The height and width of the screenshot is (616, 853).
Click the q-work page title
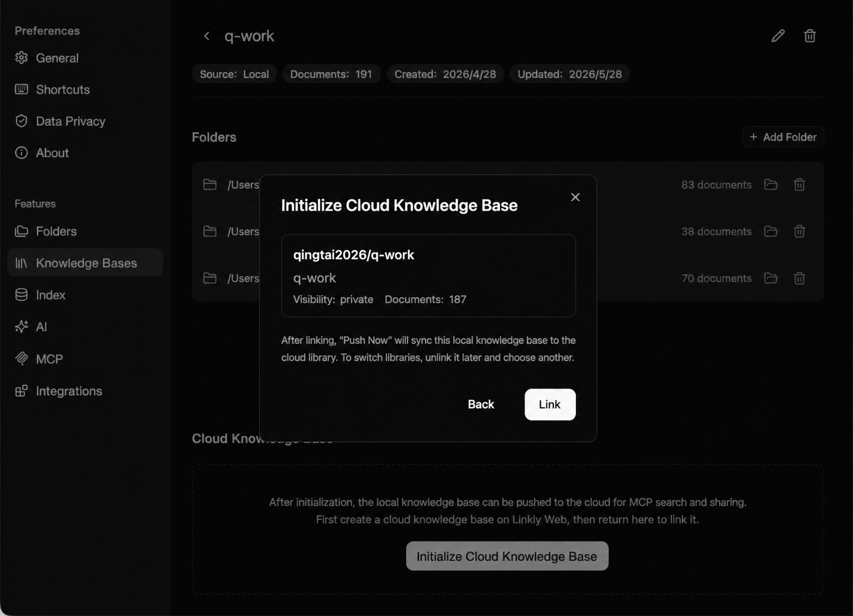(x=249, y=36)
